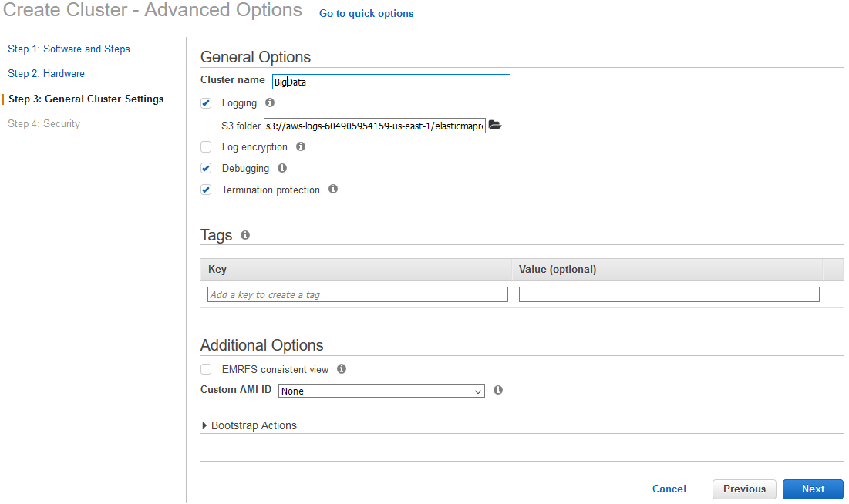Image resolution: width=849 pixels, height=504 pixels.
Task: Go to Step 2: Hardware
Action: (x=46, y=73)
